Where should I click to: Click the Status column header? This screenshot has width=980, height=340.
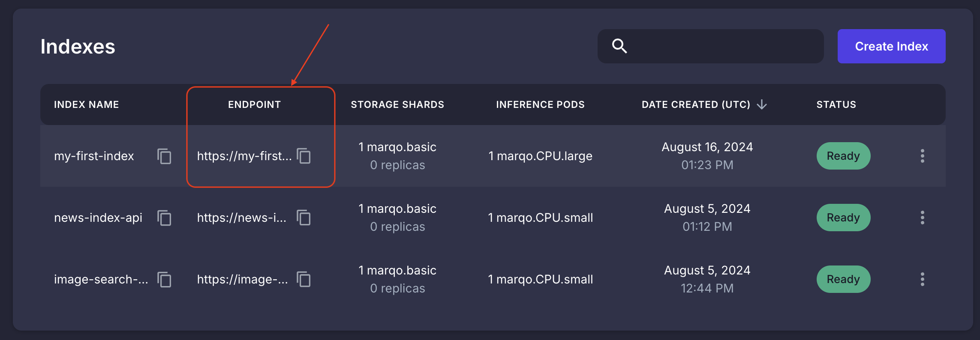click(836, 104)
